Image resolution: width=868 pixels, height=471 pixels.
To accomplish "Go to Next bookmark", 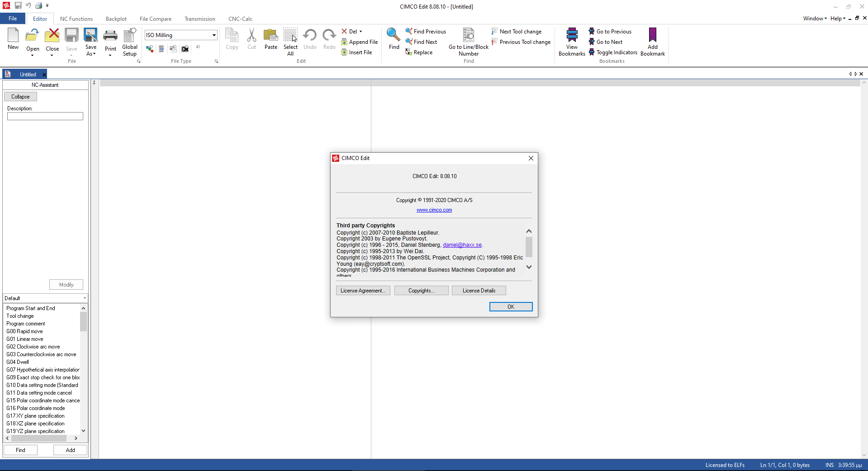I will 605,42.
